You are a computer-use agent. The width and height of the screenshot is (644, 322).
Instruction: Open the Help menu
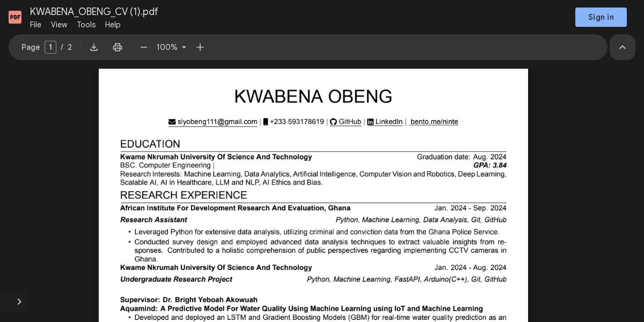pyautogui.click(x=113, y=25)
